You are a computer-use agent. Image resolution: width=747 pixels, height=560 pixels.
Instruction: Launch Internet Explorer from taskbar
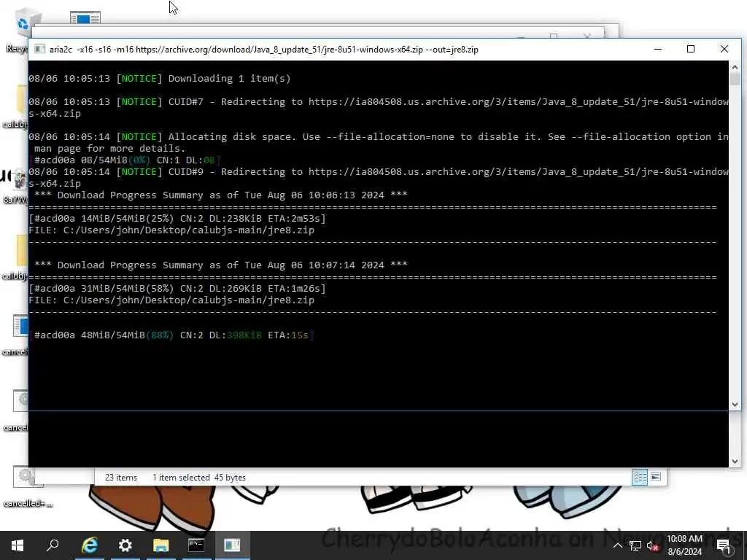[x=90, y=545]
